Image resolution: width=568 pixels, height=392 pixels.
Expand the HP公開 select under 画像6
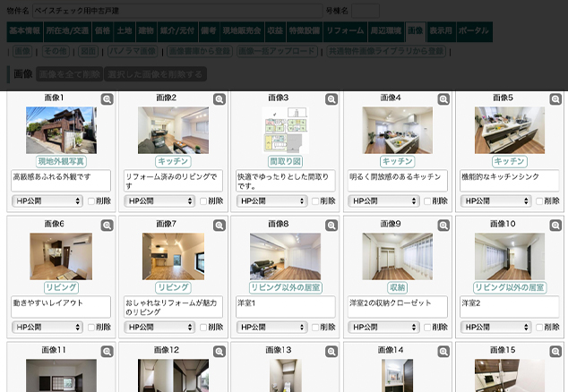tap(47, 328)
